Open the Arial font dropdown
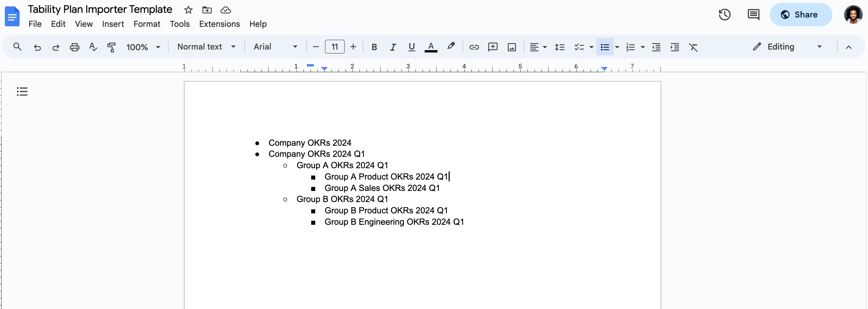Screen dimensions: 868x309 coord(275,47)
